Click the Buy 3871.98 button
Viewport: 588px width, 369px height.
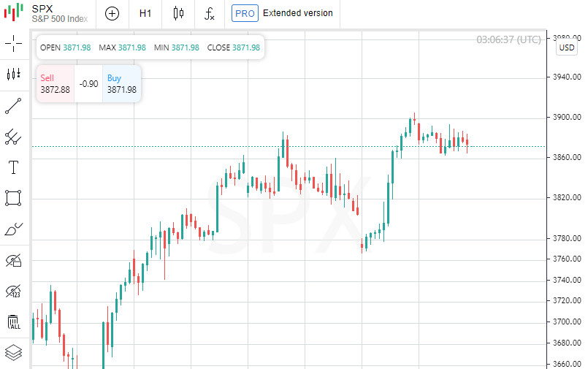tap(121, 83)
